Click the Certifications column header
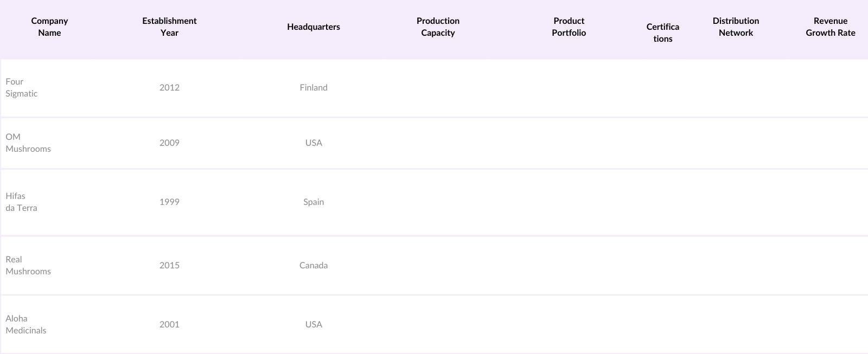Image resolution: width=868 pixels, height=354 pixels. pyautogui.click(x=662, y=33)
